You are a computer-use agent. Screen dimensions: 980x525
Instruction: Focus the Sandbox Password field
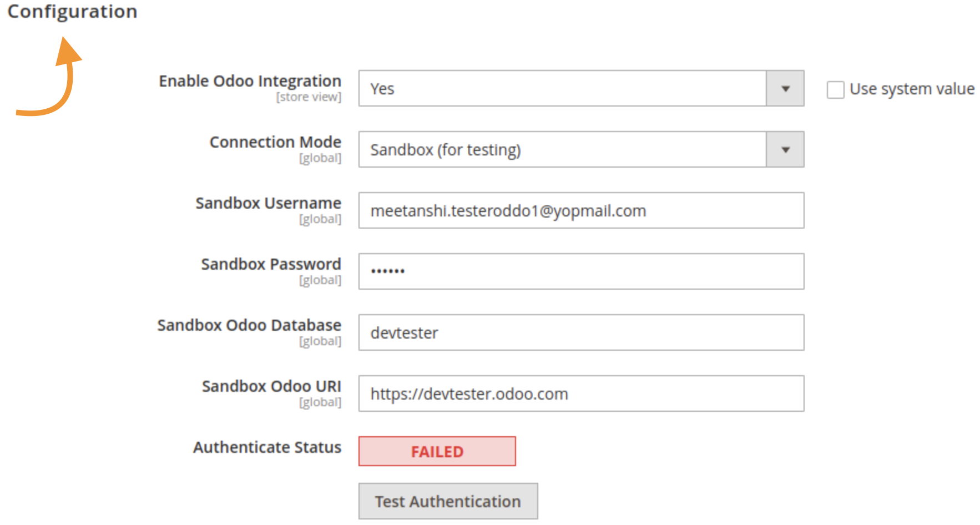coord(581,271)
